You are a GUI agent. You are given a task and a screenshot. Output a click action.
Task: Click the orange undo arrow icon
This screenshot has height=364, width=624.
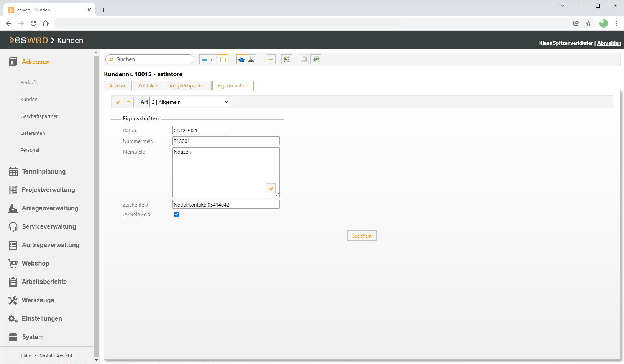[129, 102]
